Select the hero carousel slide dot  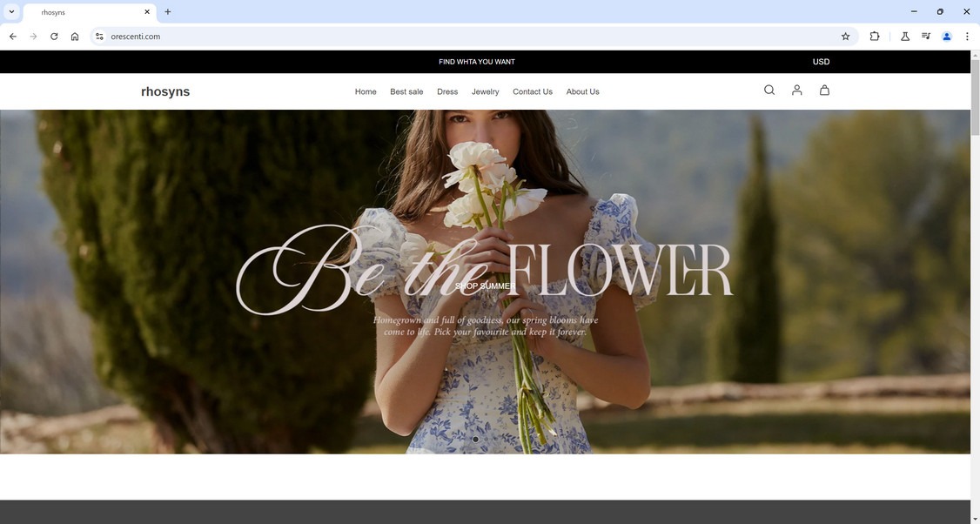coord(475,440)
